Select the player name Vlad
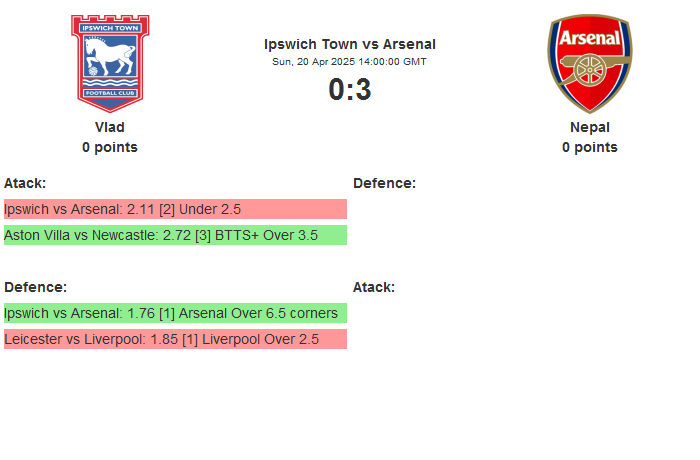This screenshot has height=460, width=700. click(x=110, y=127)
